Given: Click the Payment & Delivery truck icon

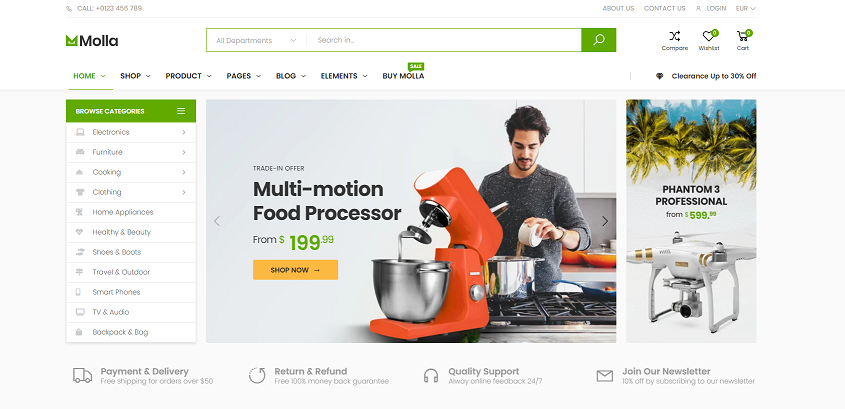Looking at the screenshot, I should point(82,376).
